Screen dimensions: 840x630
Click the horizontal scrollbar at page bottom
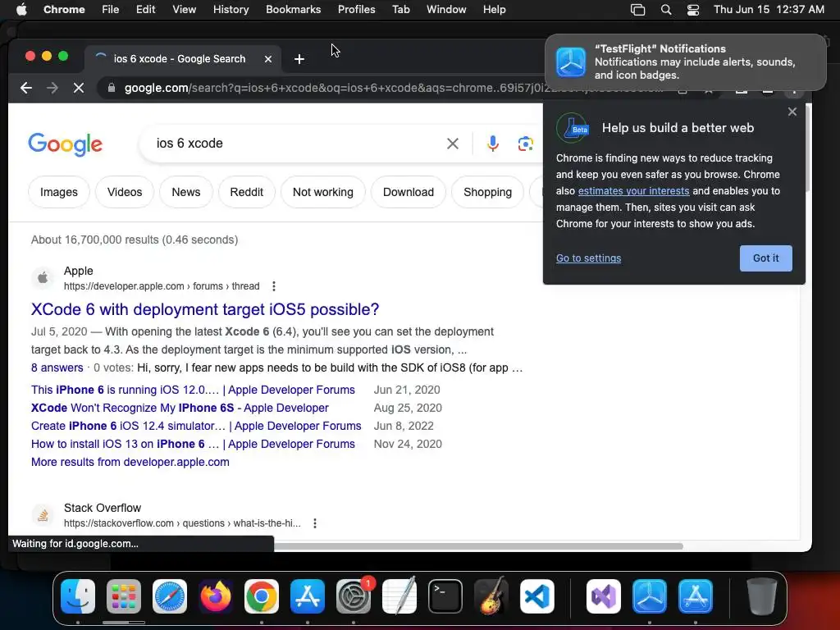(x=478, y=546)
